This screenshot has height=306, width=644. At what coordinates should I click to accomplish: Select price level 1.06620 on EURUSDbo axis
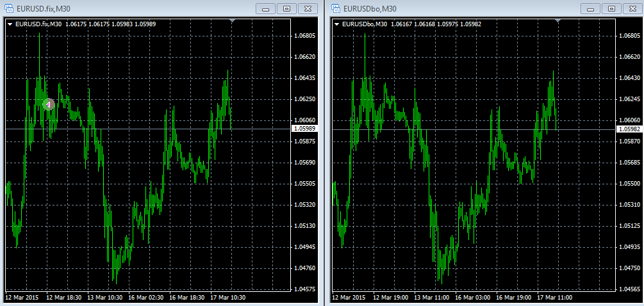pos(630,57)
